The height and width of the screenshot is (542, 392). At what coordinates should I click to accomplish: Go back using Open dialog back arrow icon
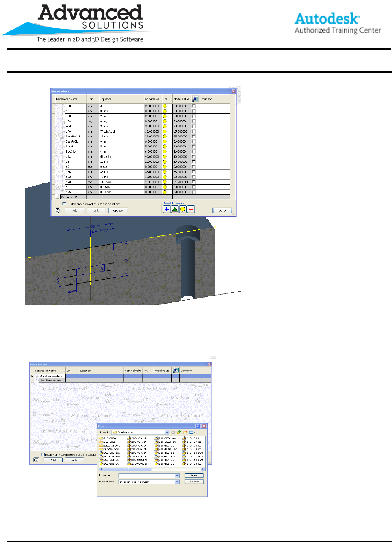[x=173, y=432]
